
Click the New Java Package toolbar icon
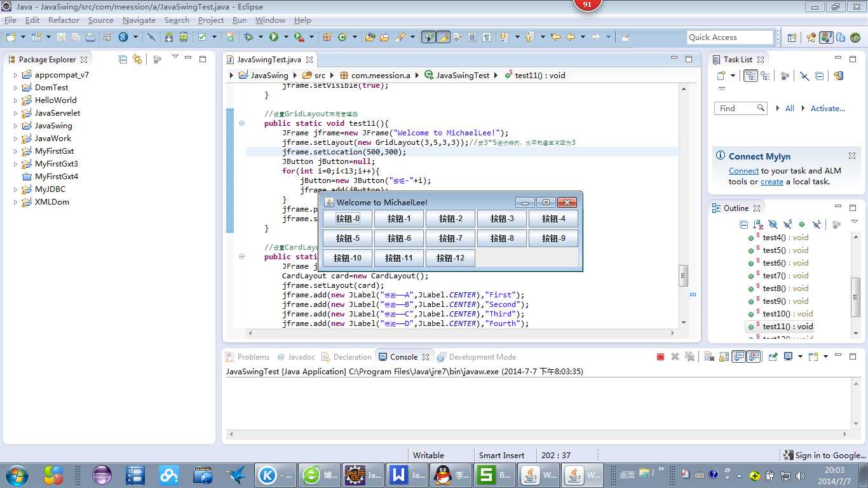point(328,37)
